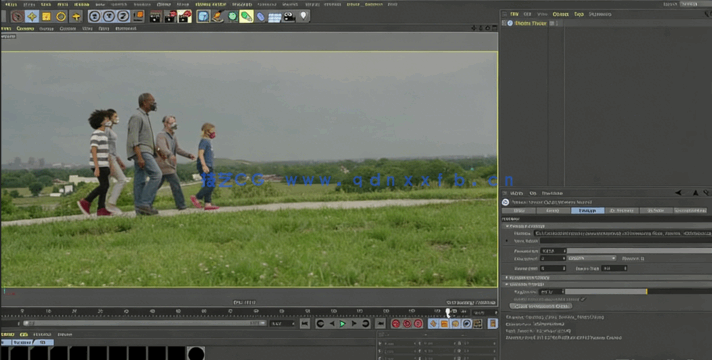The width and height of the screenshot is (712, 360).
Task: Step to the next frame
Action: click(354, 324)
